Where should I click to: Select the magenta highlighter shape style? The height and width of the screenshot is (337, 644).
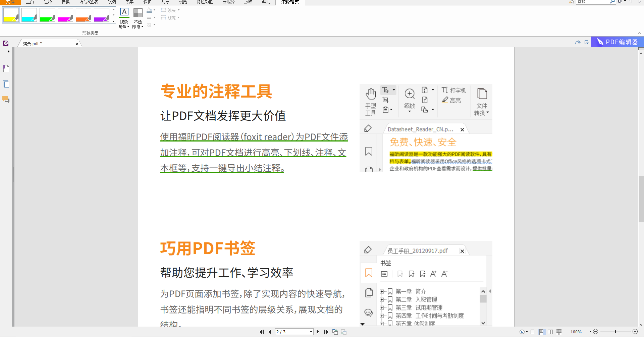[x=65, y=15]
